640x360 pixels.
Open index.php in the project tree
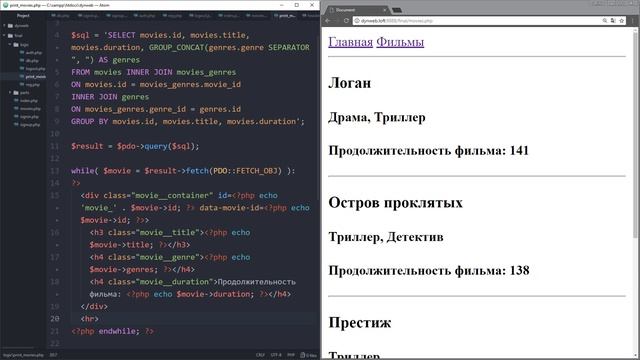tap(28, 100)
